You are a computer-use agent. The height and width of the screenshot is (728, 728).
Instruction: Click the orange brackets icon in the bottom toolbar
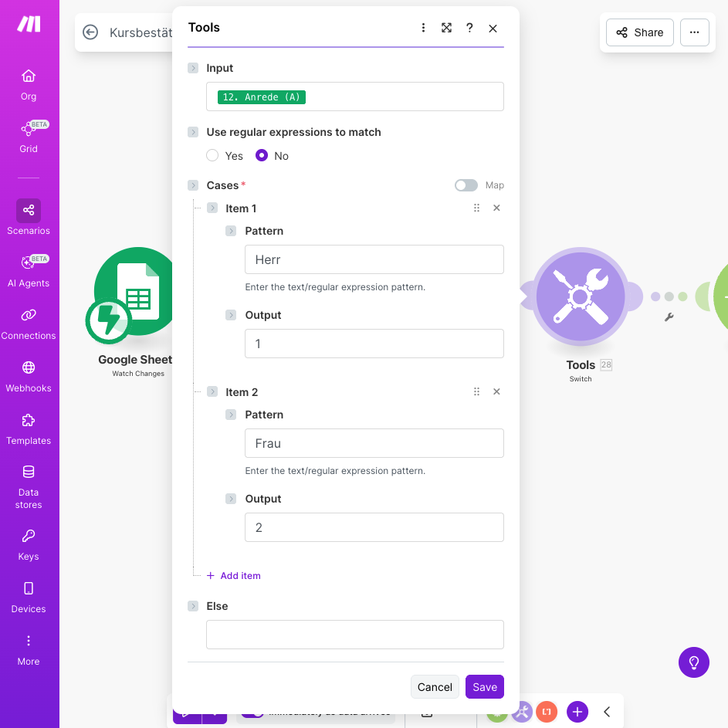point(547,711)
